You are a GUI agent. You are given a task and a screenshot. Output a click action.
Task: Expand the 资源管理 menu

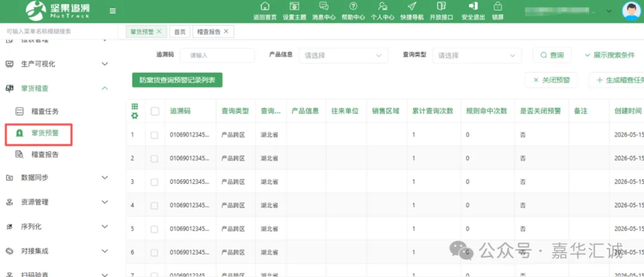point(105,202)
